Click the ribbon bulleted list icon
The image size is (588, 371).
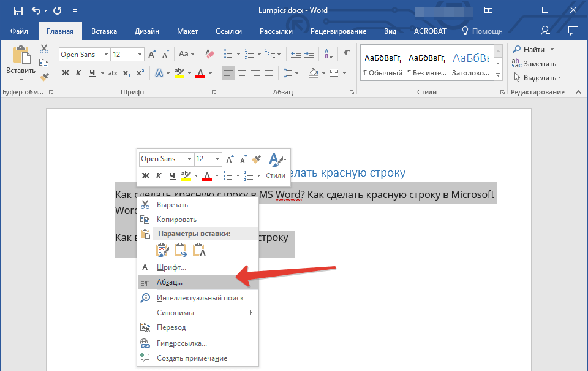[x=228, y=54]
